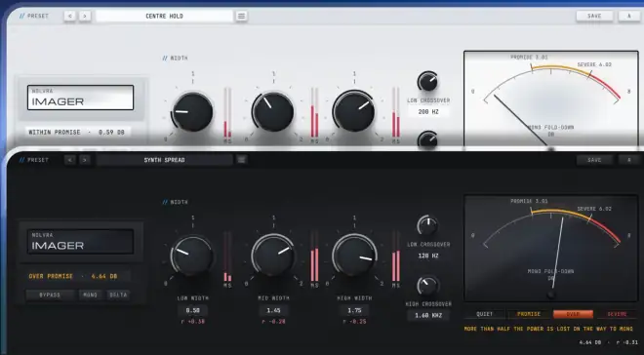Click the MID WIDTH knob in dark window
The height and width of the screenshot is (355, 644).
click(272, 256)
